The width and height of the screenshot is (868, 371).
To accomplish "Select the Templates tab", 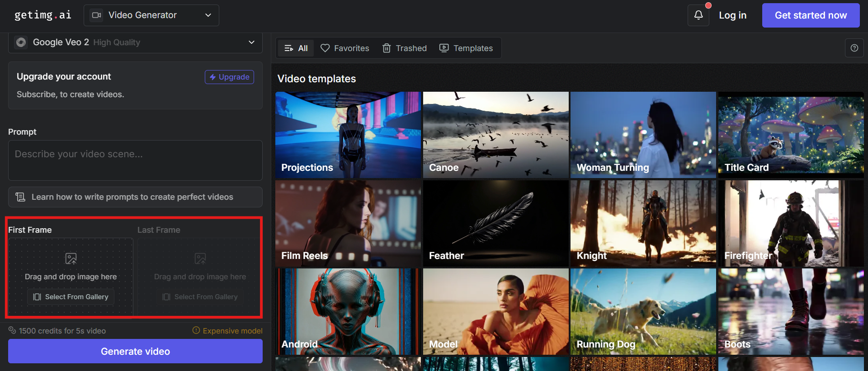I will 466,48.
